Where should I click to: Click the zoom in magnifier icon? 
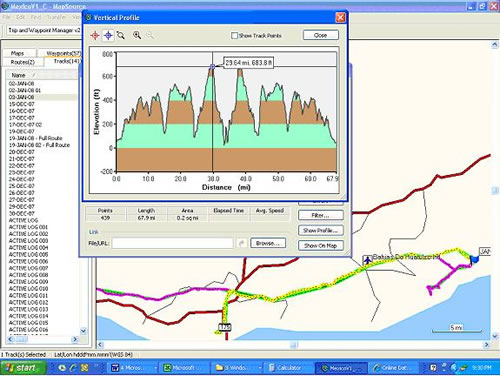tap(137, 35)
